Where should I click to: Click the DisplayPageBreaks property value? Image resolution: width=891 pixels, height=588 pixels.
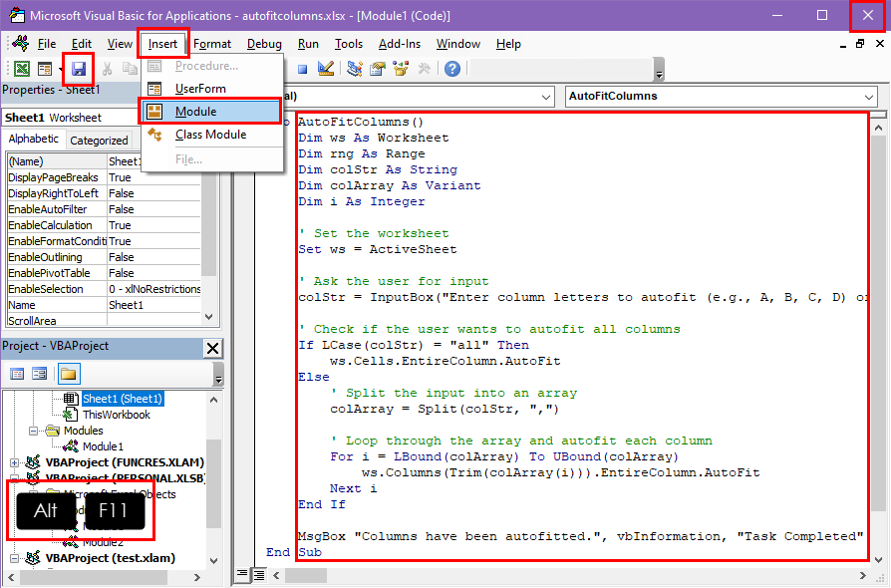coord(153,177)
